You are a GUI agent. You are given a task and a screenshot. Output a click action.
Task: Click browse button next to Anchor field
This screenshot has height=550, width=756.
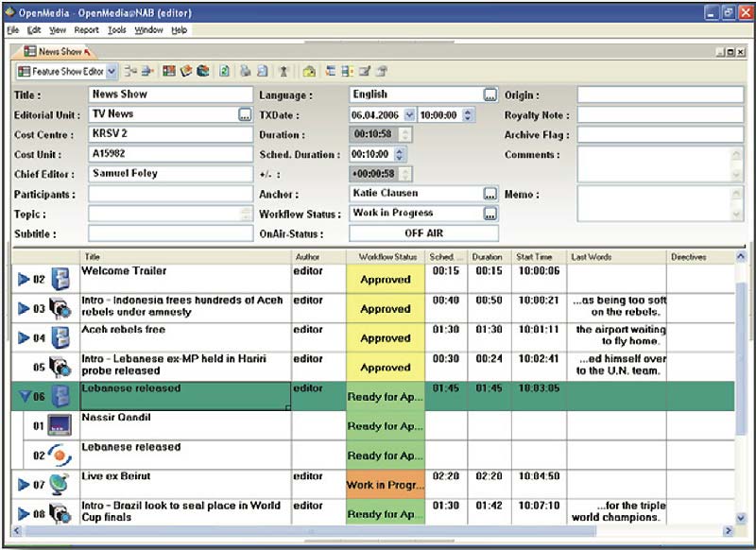490,194
